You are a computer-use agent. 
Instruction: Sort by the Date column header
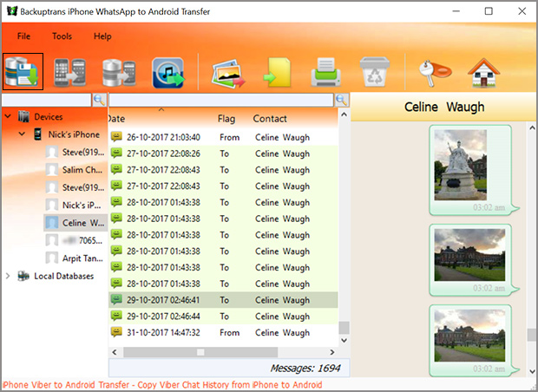pos(116,119)
